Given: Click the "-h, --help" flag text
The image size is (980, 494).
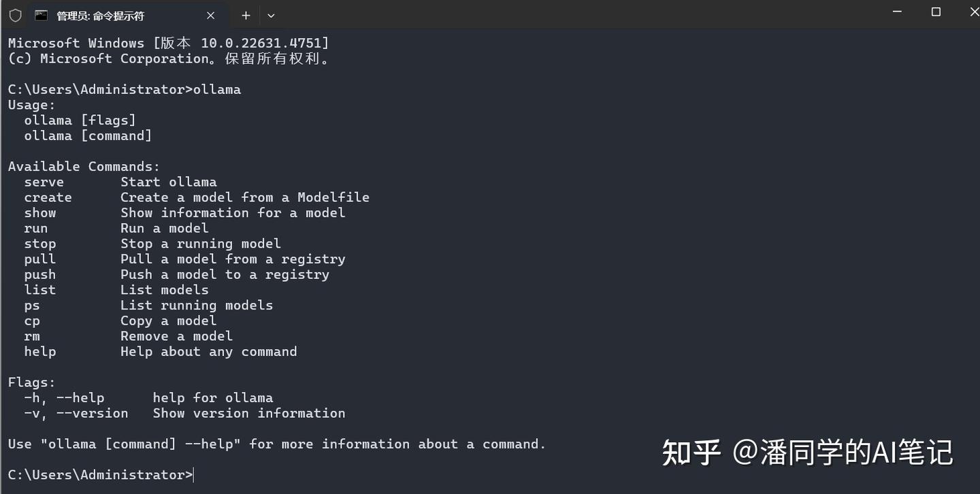Looking at the screenshot, I should (x=64, y=398).
